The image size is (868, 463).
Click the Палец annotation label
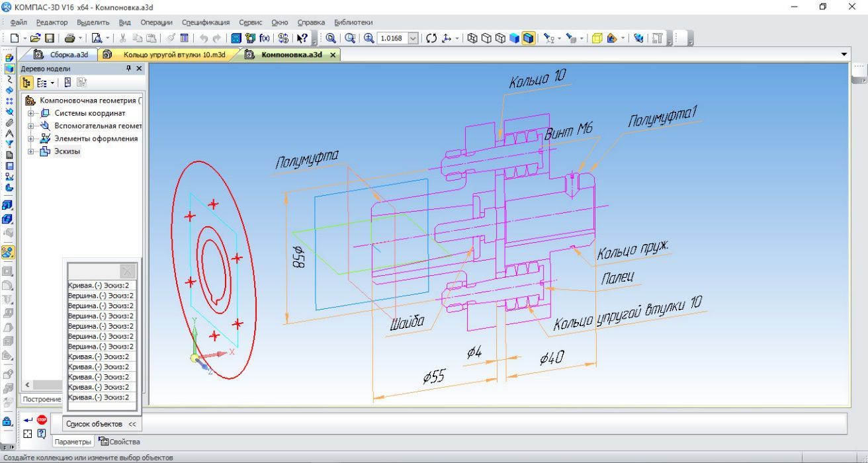(617, 276)
